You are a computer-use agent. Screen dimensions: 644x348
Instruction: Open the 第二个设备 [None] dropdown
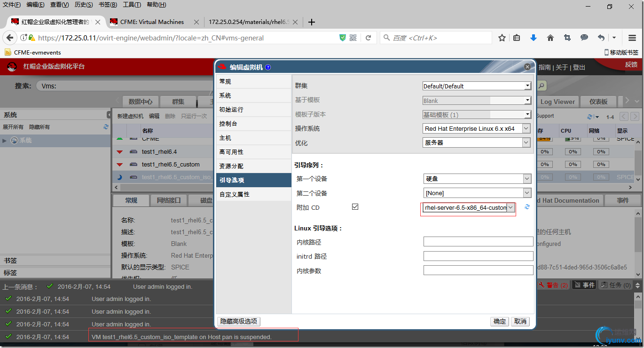[x=477, y=193]
